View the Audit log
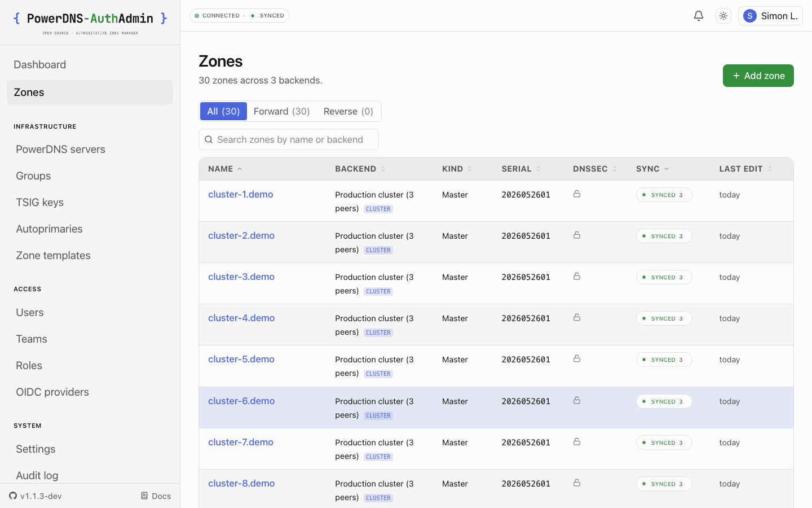The image size is (812, 508). pos(90,476)
